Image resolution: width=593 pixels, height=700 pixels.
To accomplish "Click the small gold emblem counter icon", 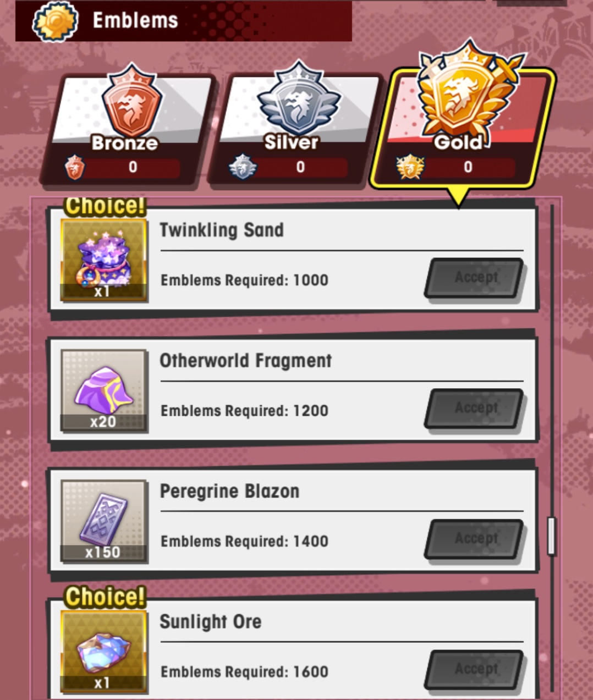I will point(410,167).
